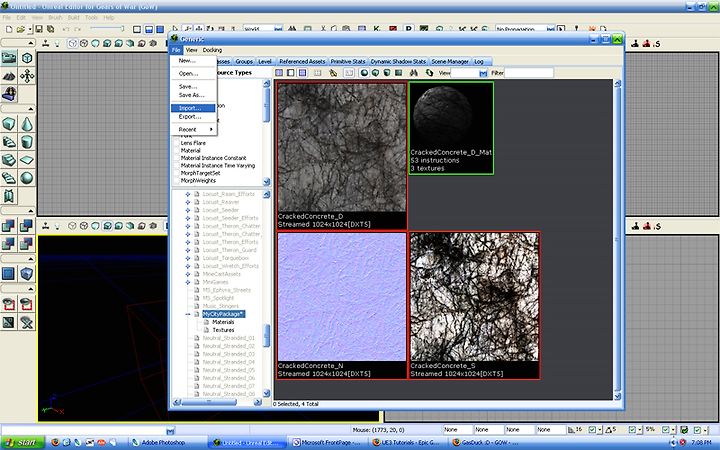The height and width of the screenshot is (450, 720).
Task: Click the Windows Start button
Action: click(22, 443)
